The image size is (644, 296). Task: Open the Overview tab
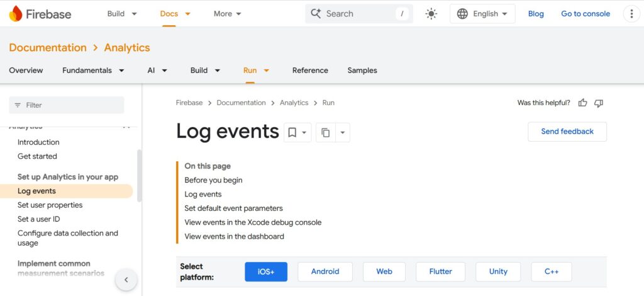point(26,71)
